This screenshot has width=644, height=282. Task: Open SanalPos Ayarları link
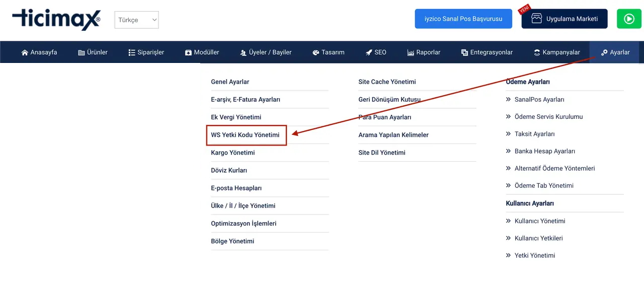[539, 100]
